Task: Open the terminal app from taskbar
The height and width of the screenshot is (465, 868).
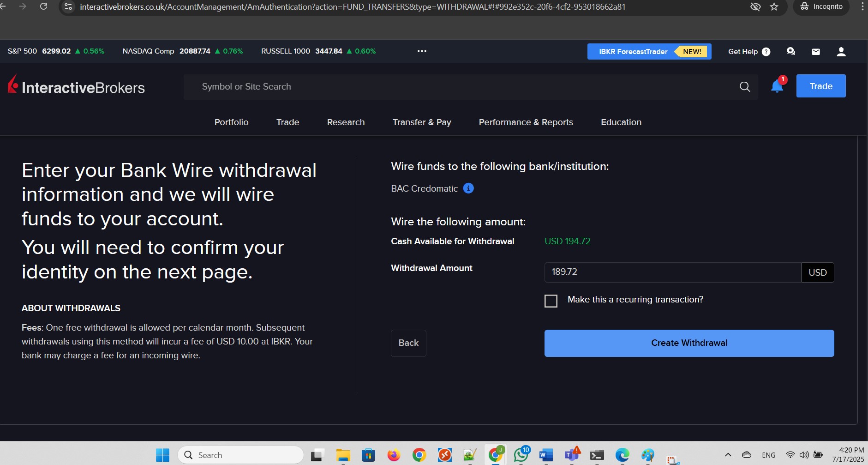Action: [597, 455]
